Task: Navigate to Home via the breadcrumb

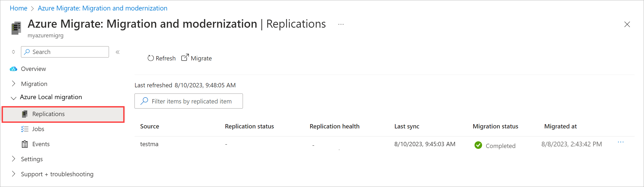Action: tap(18, 8)
